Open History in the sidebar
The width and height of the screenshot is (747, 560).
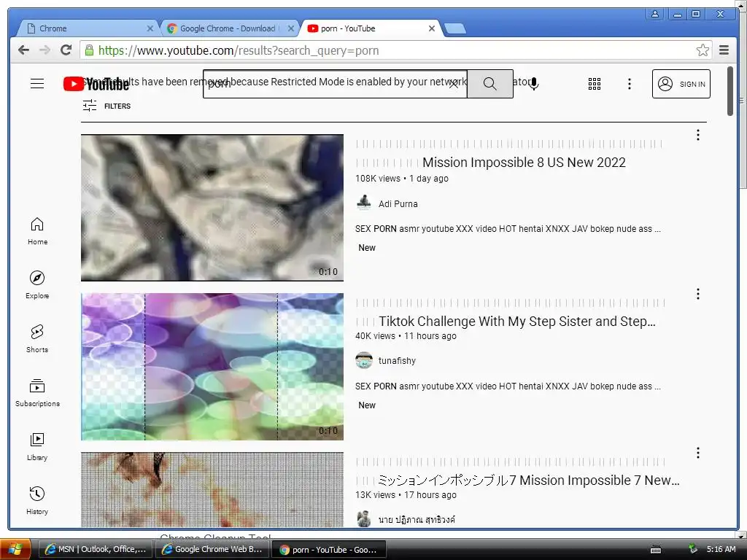click(37, 500)
